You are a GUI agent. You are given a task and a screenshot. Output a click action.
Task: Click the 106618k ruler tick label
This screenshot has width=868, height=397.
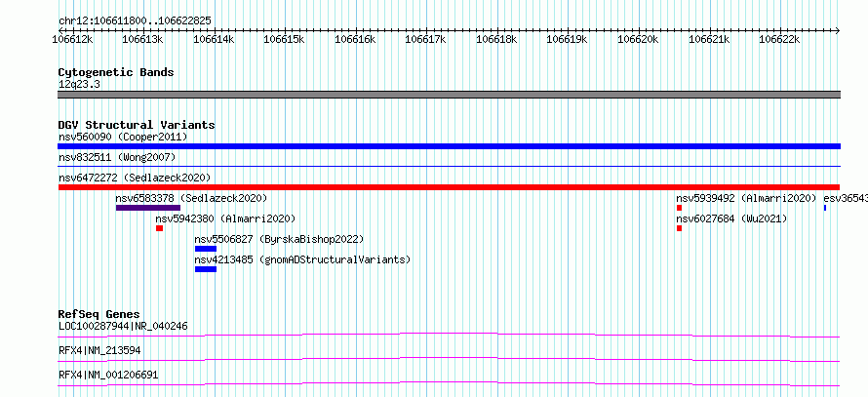(x=497, y=39)
